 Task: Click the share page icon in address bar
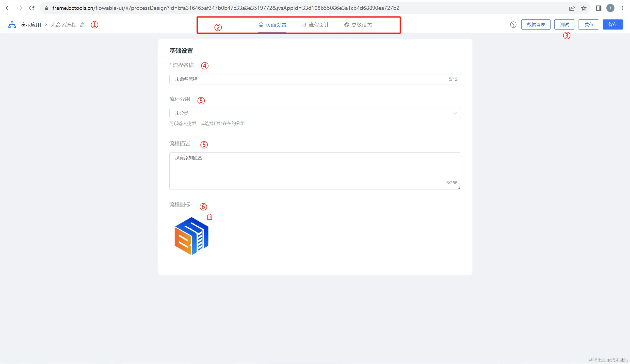(572, 8)
